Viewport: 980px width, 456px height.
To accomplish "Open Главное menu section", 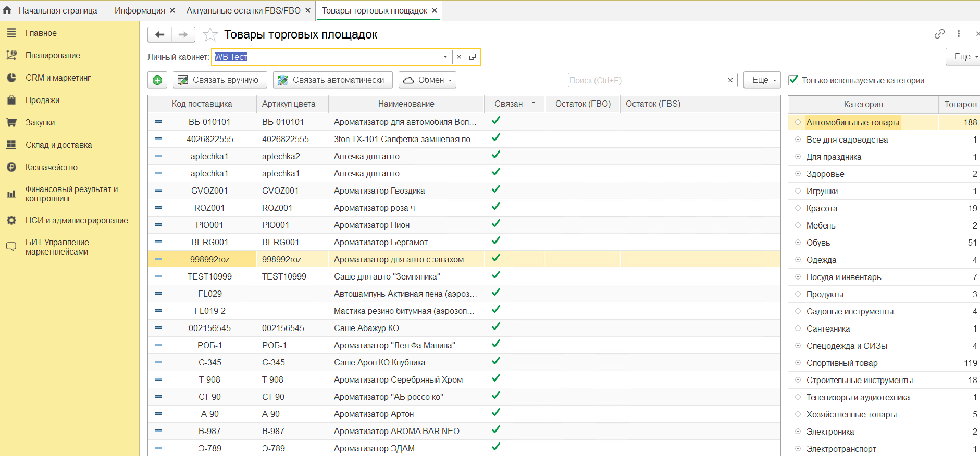I will (x=41, y=33).
